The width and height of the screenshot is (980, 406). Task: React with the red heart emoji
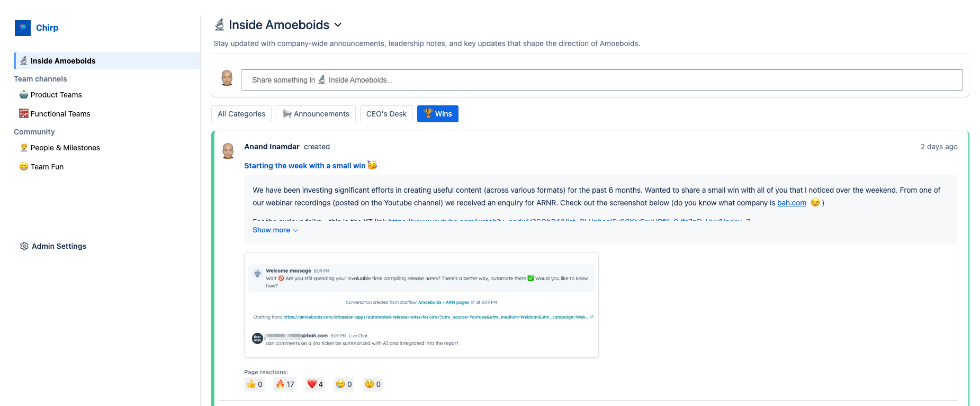click(315, 384)
